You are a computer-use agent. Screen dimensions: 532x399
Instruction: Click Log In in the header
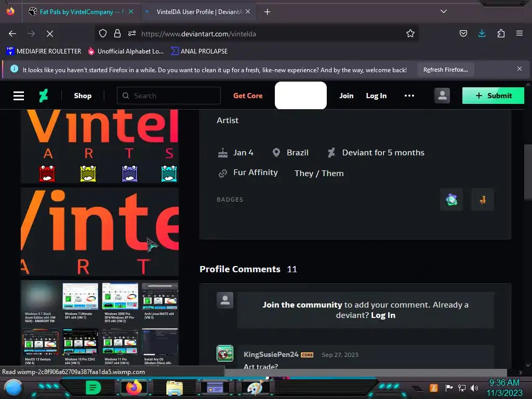click(x=376, y=96)
